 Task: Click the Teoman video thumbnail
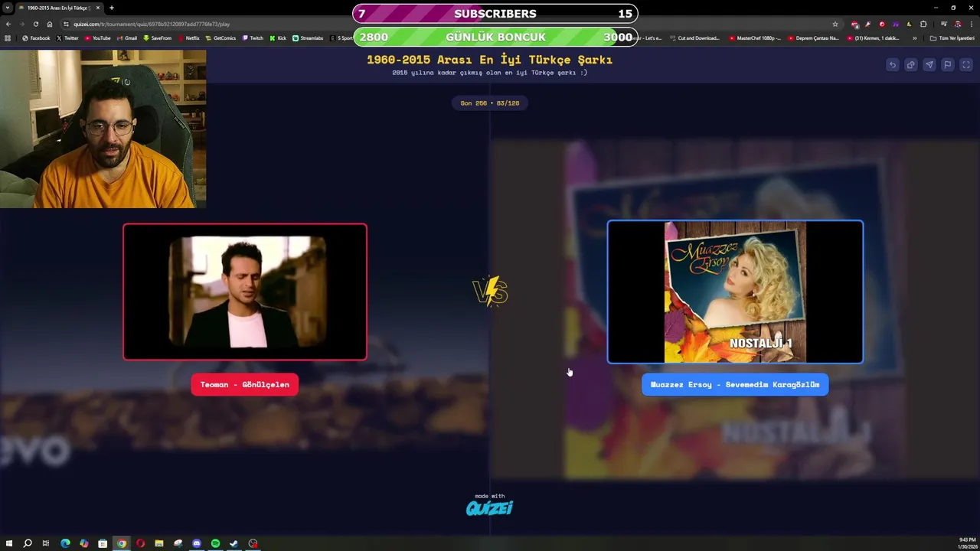[x=245, y=292]
